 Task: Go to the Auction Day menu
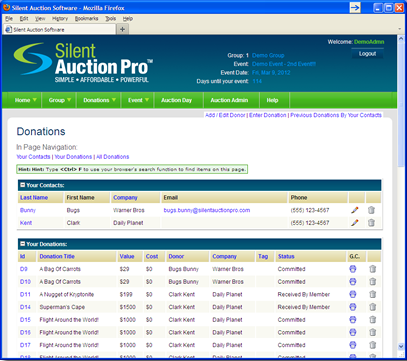pyautogui.click(x=176, y=100)
